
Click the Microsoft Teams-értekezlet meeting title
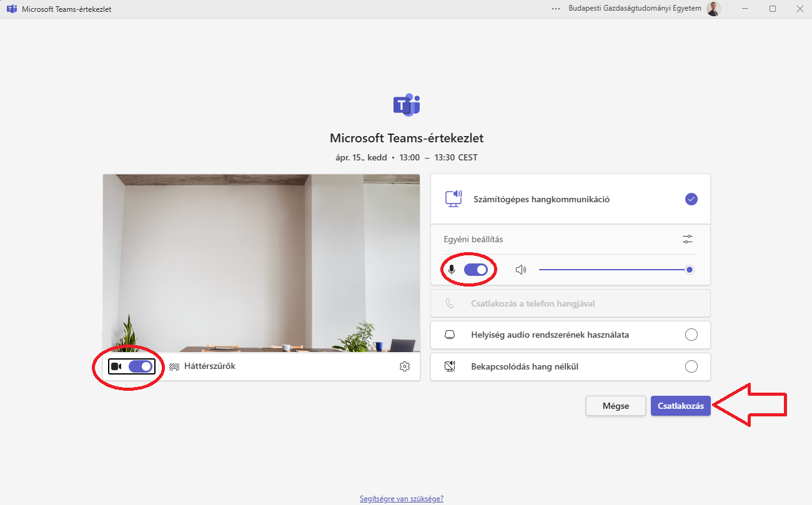point(407,138)
